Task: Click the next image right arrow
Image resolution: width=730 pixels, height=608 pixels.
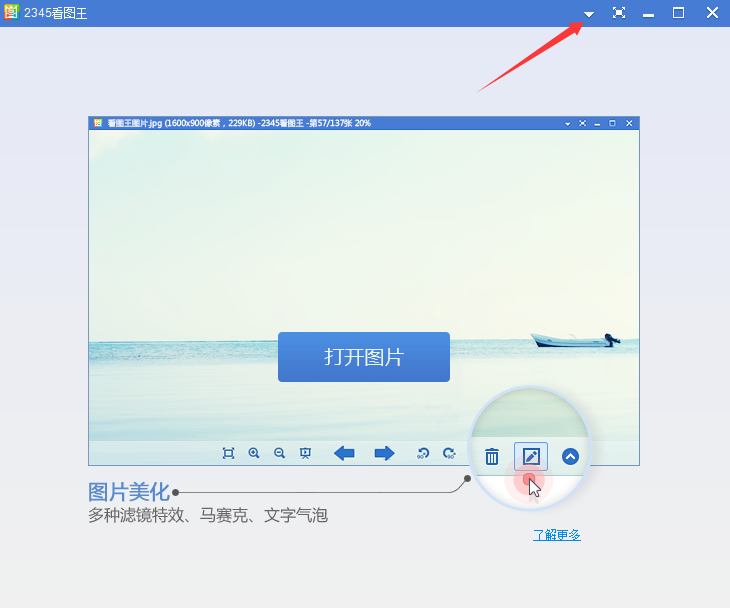Action: [x=384, y=453]
